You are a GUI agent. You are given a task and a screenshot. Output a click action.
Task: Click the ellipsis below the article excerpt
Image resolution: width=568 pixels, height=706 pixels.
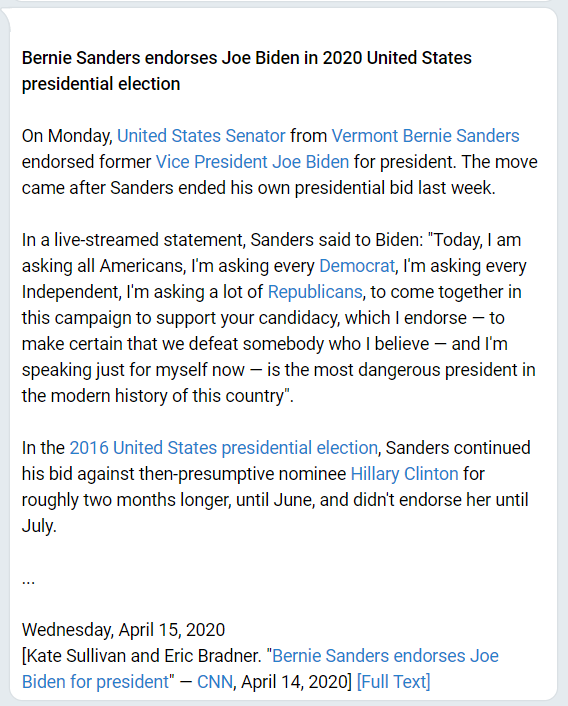[x=28, y=579]
